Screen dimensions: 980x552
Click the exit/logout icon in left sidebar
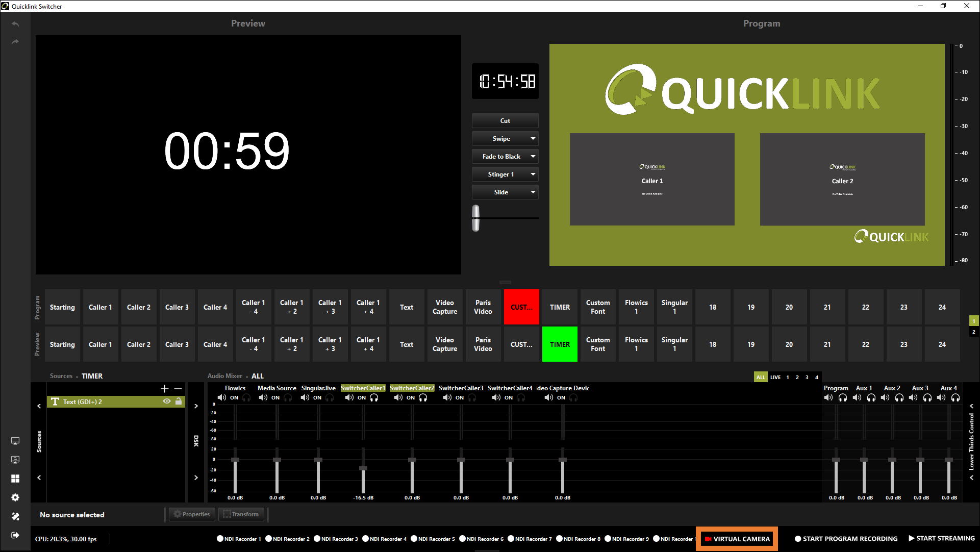coord(15,535)
